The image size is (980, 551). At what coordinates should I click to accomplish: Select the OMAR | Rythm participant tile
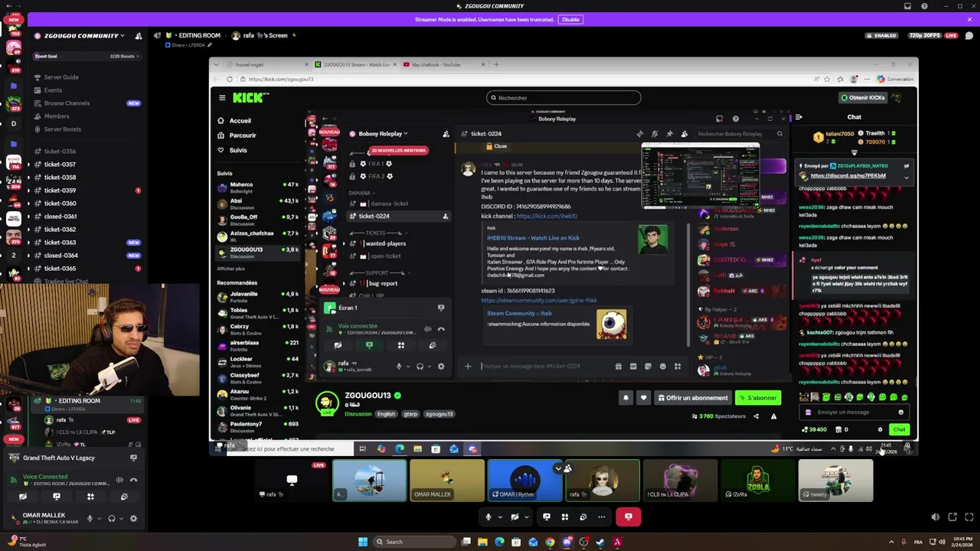(x=525, y=481)
